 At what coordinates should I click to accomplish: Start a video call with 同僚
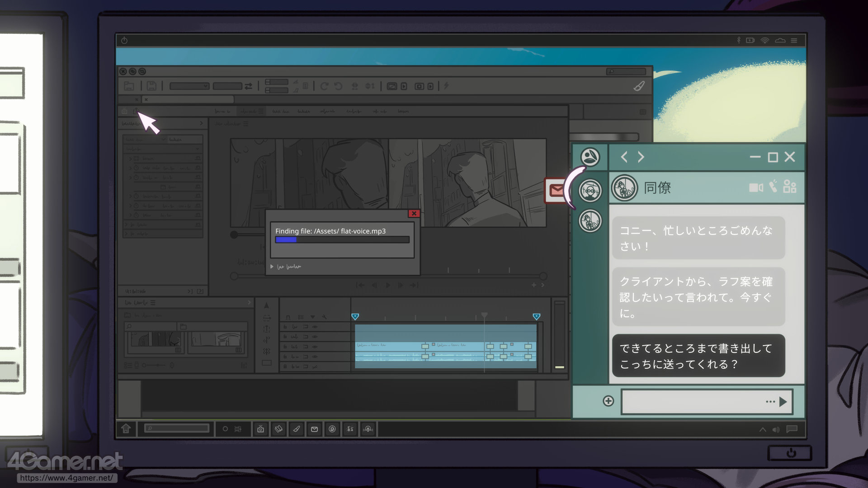[x=755, y=187]
